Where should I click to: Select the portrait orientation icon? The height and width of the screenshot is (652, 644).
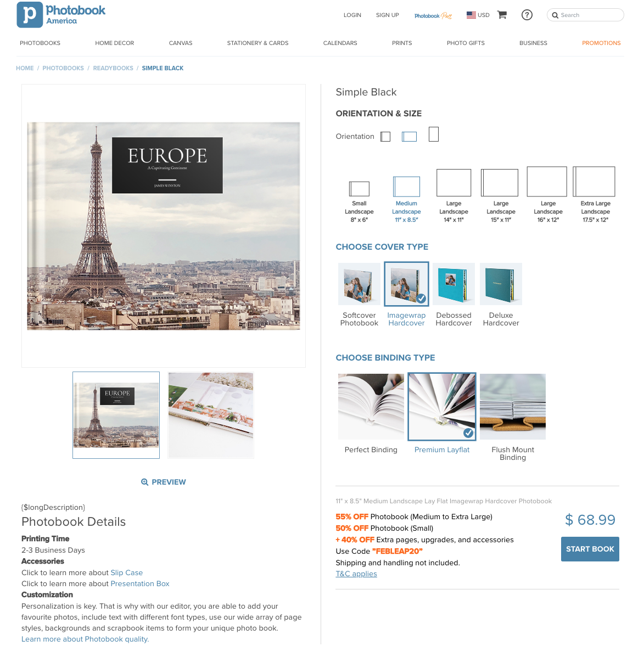434,134
